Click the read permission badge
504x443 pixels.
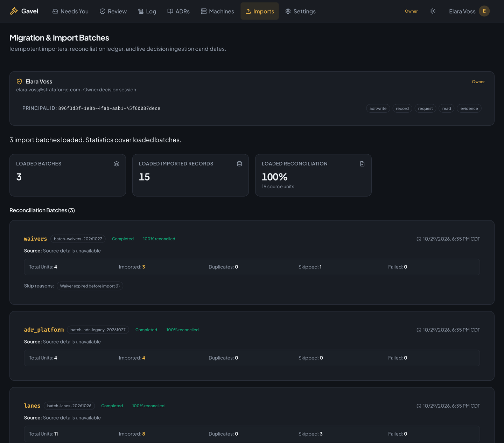[x=447, y=108]
